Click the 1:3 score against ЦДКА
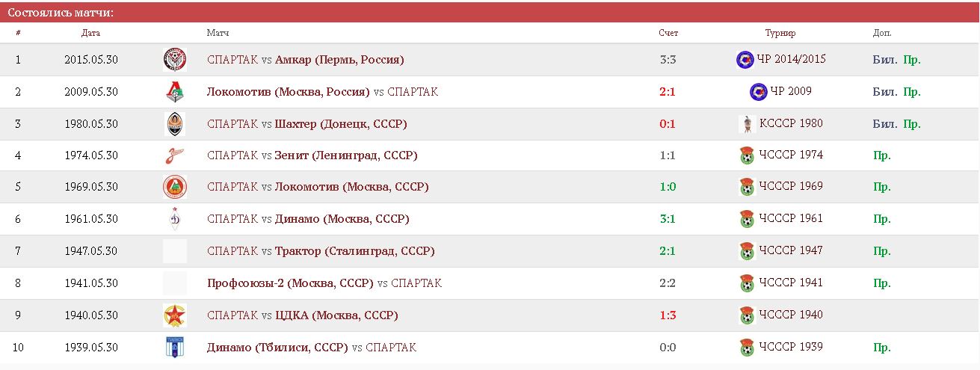The width and height of the screenshot is (980, 370). point(668,315)
